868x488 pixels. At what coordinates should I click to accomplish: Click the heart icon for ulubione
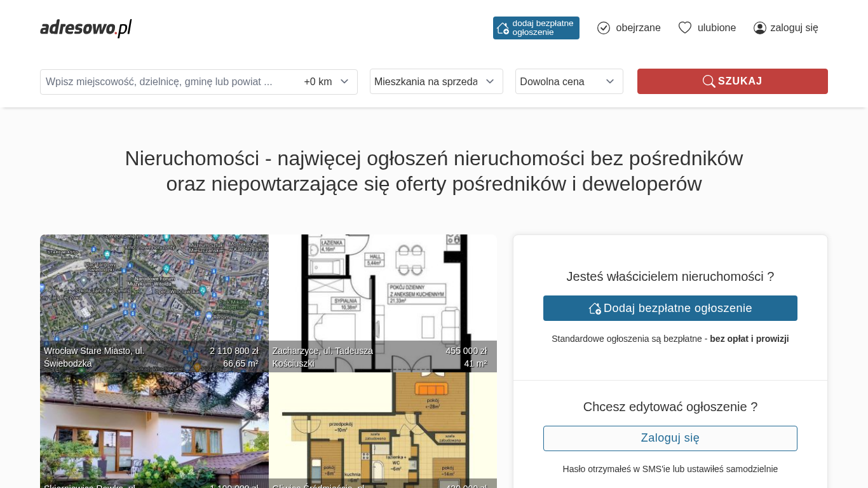pyautogui.click(x=684, y=28)
